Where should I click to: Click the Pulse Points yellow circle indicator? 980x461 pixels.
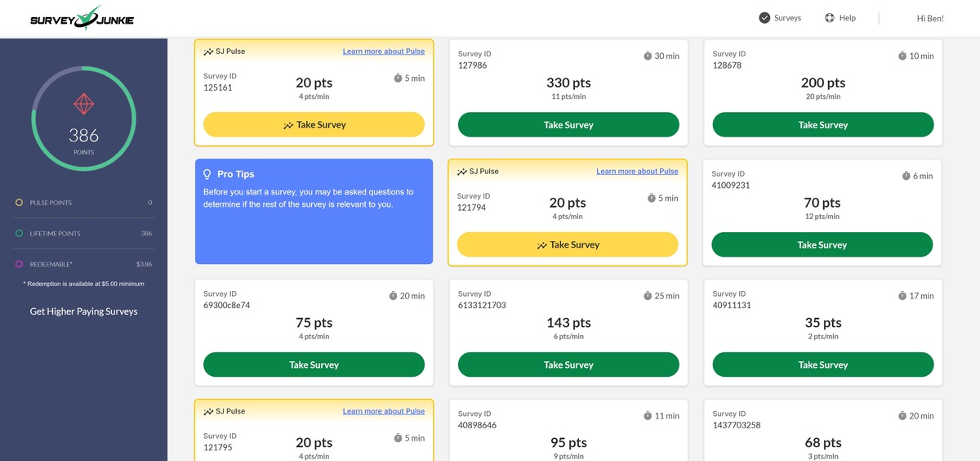pos(19,203)
